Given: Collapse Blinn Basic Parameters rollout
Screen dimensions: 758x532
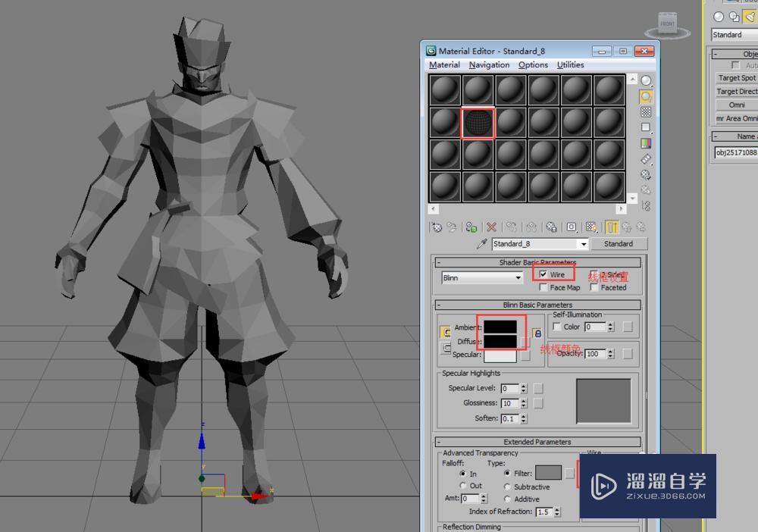Looking at the screenshot, I should pyautogui.click(x=438, y=305).
